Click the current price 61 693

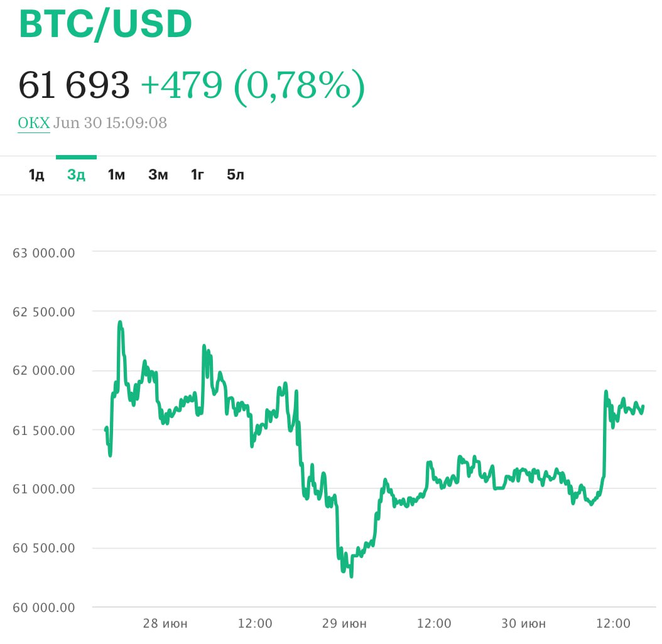pos(74,85)
